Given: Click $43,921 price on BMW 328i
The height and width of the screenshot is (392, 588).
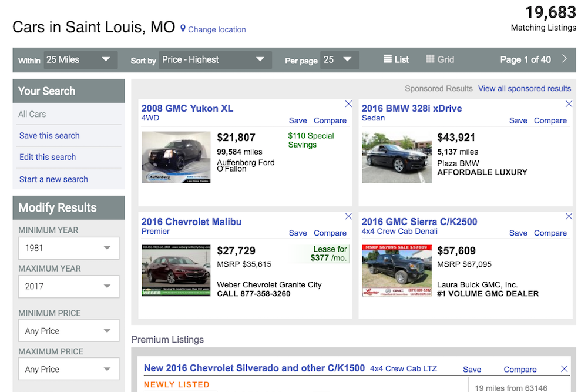Looking at the screenshot, I should pos(456,138).
